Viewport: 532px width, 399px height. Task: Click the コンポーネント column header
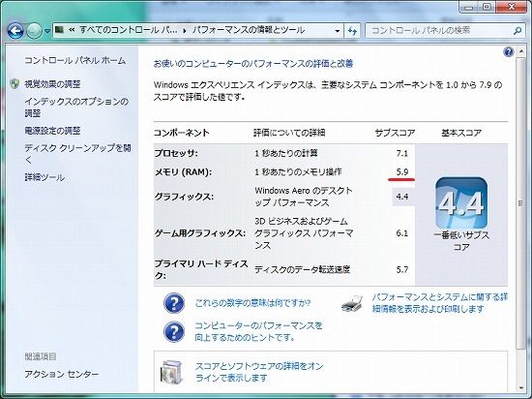182,133
